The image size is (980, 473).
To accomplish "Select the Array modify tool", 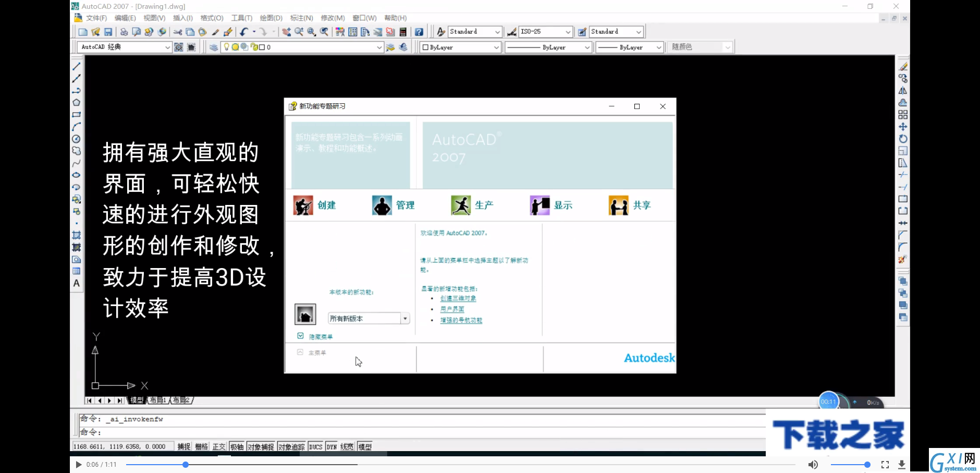I will pos(903,115).
